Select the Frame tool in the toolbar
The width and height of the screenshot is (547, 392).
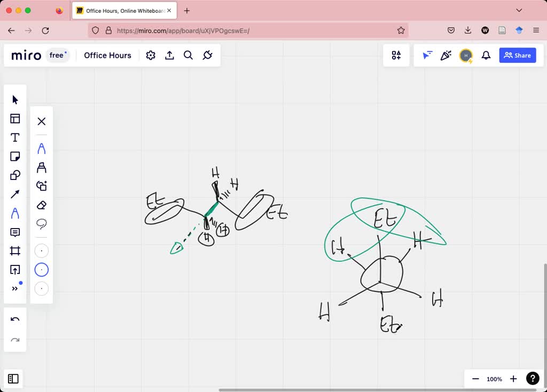tap(15, 250)
